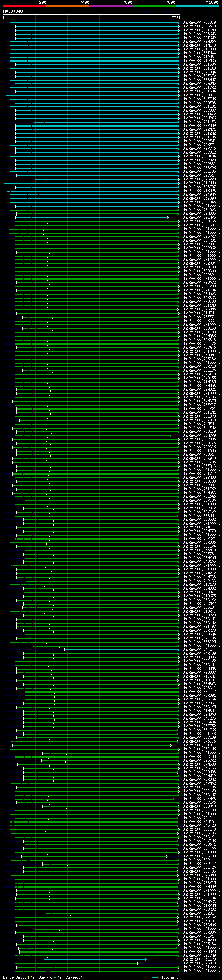Click the cyan alignment bar of UniRef100_B4FEF4
The width and height of the screenshot is (222, 980).
[x=121, y=650]
